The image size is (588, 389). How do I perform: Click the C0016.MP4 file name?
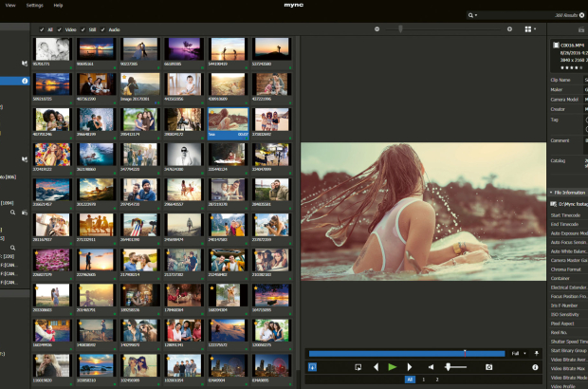[572, 45]
